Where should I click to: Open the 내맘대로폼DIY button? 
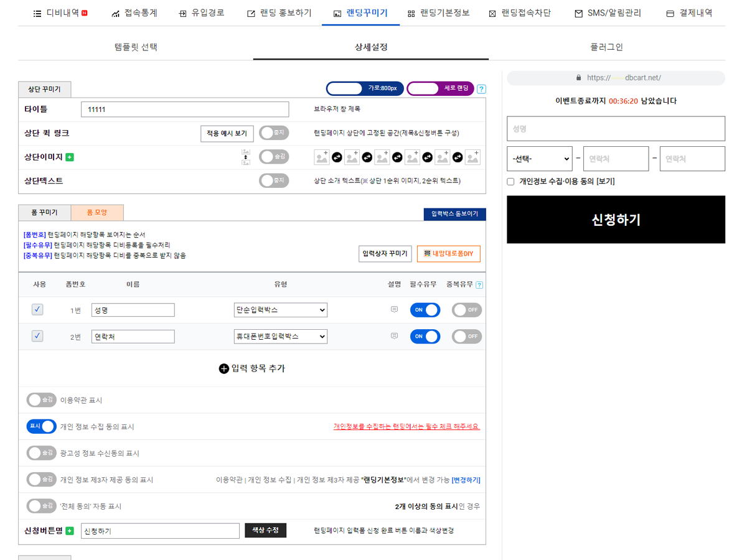(449, 254)
